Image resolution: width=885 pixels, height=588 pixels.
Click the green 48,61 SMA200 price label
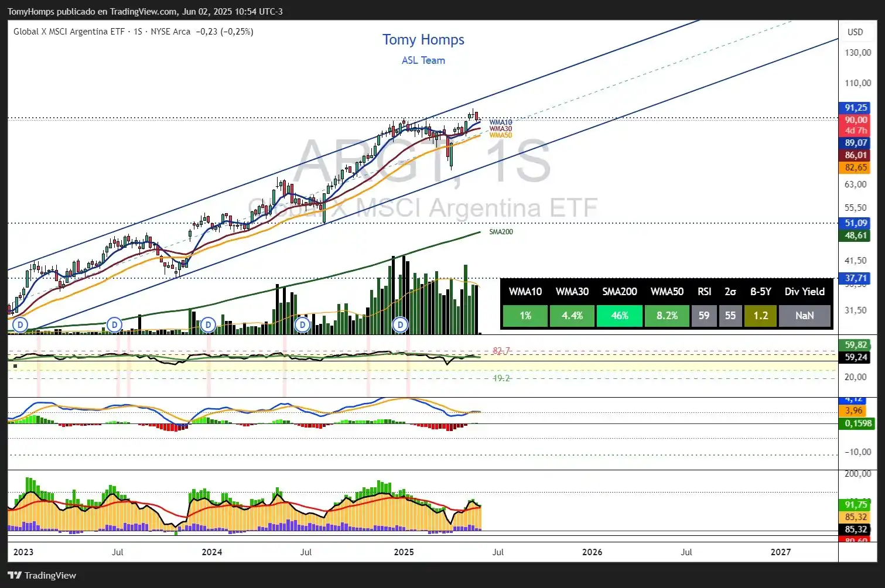click(855, 235)
